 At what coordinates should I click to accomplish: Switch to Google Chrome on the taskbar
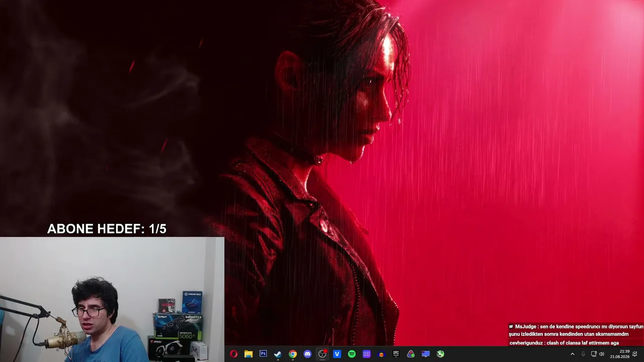[293, 354]
